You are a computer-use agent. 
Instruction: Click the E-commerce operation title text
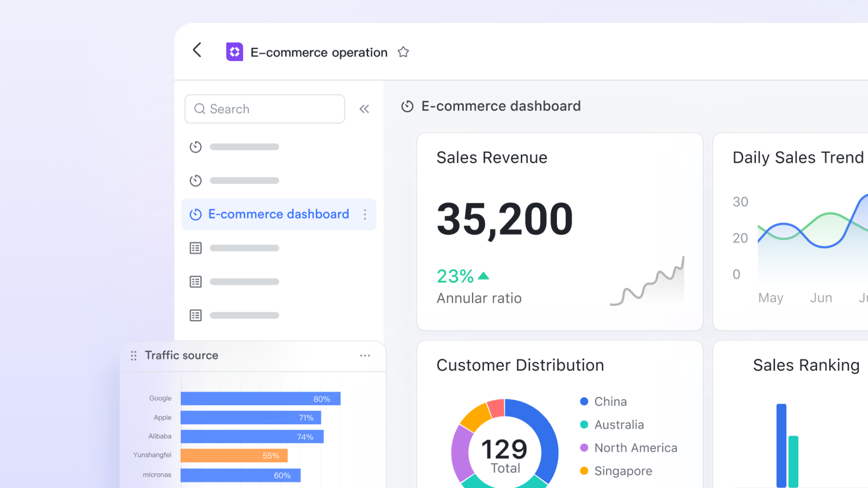click(319, 52)
